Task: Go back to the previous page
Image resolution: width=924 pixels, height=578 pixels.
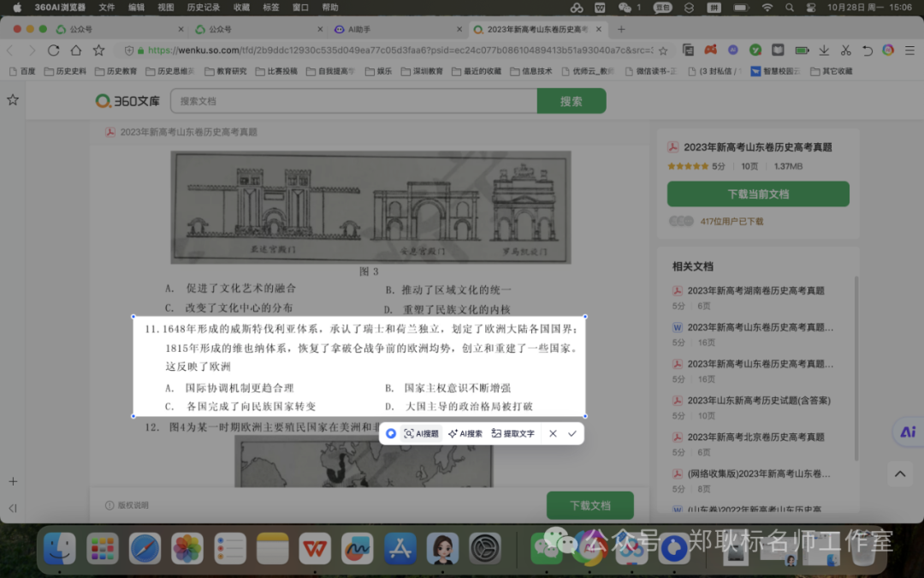Action: [x=10, y=51]
